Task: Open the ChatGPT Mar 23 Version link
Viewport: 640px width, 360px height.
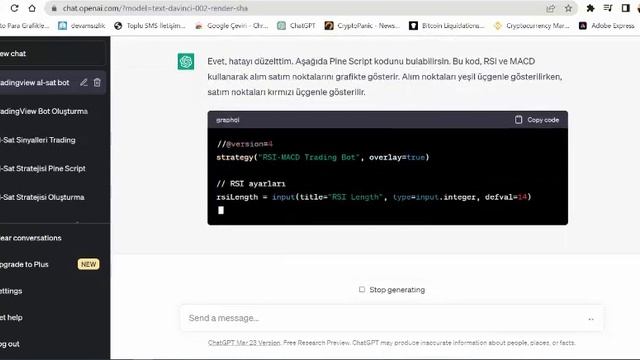Action: [244, 343]
